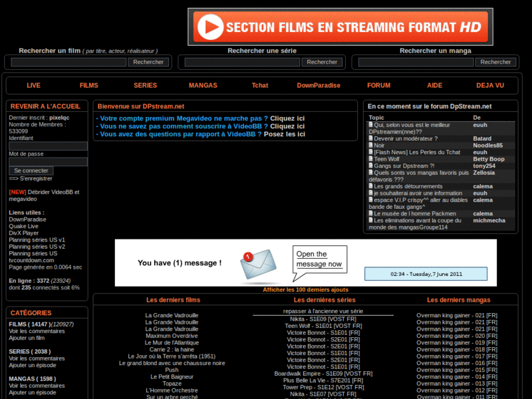The width and height of the screenshot is (532, 399).
Task: Focus the Identifiant login field
Action: pos(48,146)
